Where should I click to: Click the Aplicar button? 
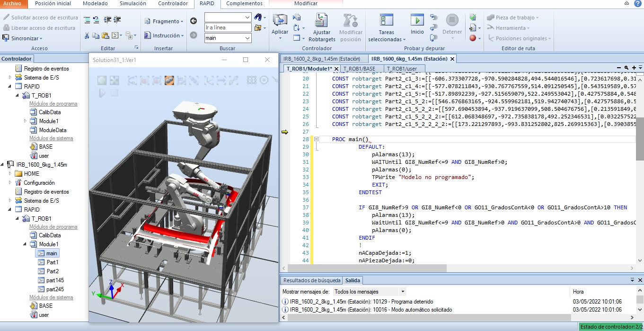pyautogui.click(x=280, y=24)
